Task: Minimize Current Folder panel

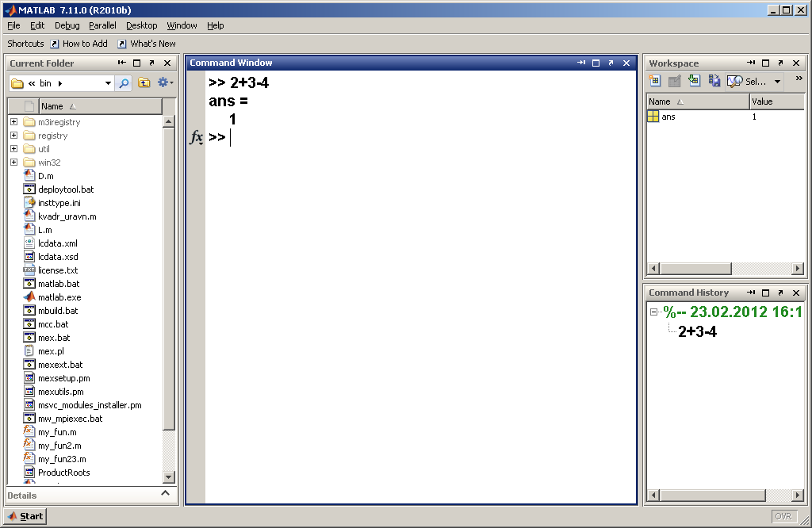Action: (121, 63)
